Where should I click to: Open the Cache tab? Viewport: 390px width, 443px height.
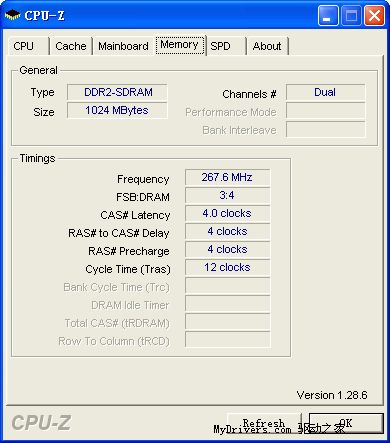tap(71, 46)
